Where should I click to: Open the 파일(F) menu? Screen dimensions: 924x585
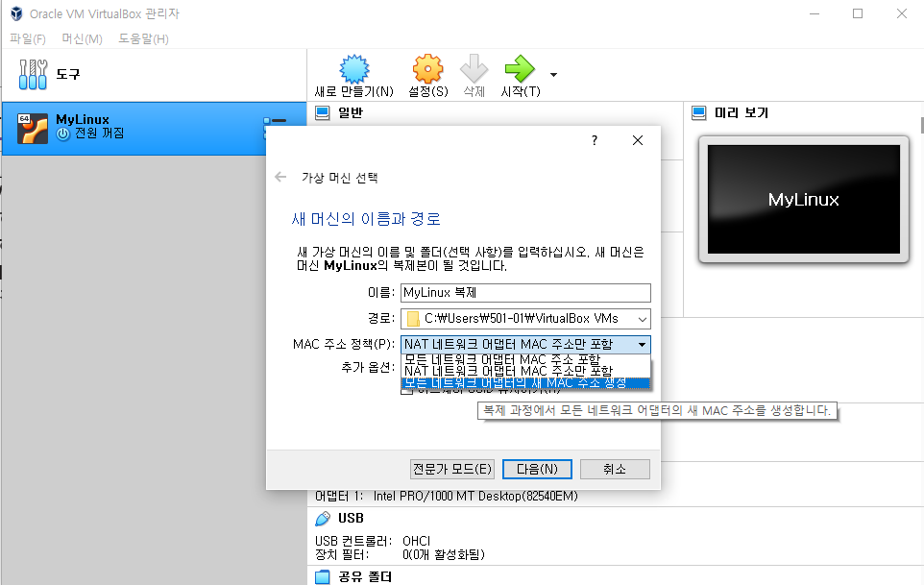(x=28, y=38)
